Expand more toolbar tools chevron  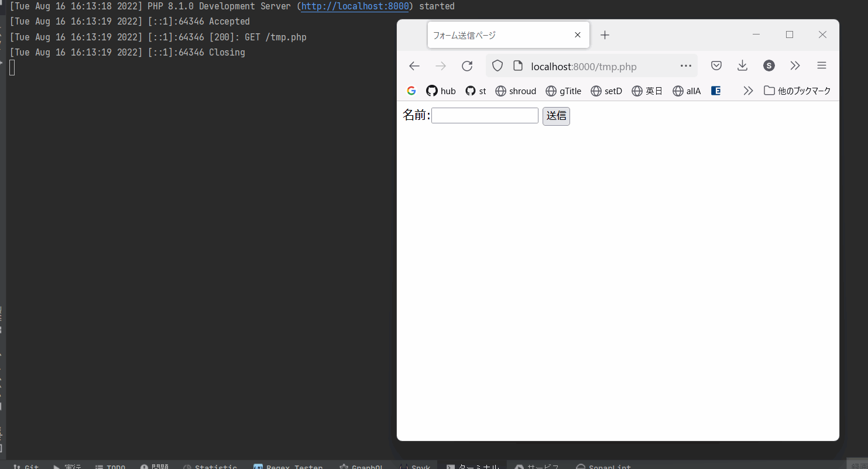(x=795, y=66)
